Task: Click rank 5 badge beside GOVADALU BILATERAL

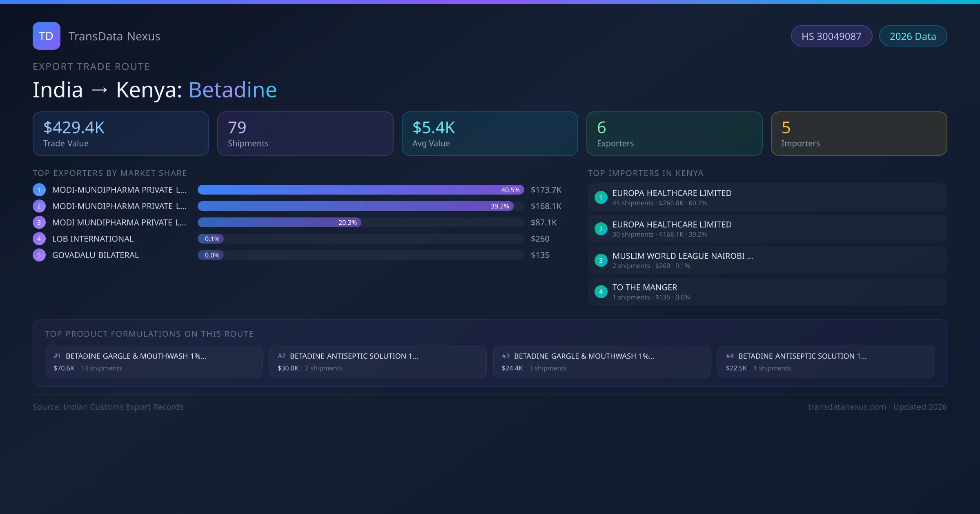Action: pos(39,255)
